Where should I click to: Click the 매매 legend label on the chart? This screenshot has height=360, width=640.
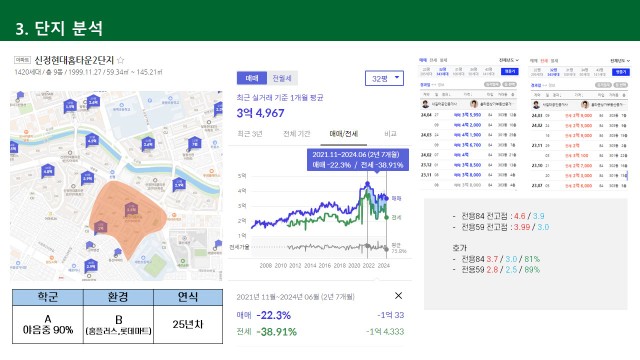click(x=396, y=198)
